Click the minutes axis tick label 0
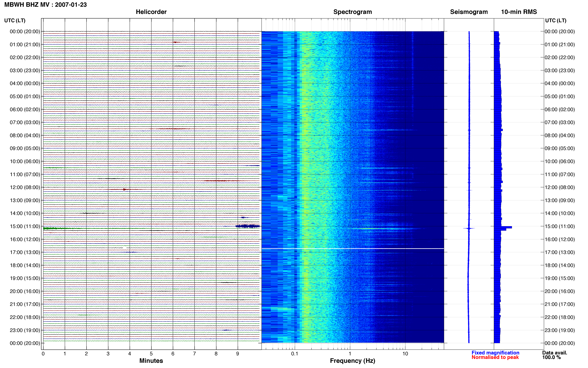The height and width of the screenshot is (368, 588). pos(43,354)
